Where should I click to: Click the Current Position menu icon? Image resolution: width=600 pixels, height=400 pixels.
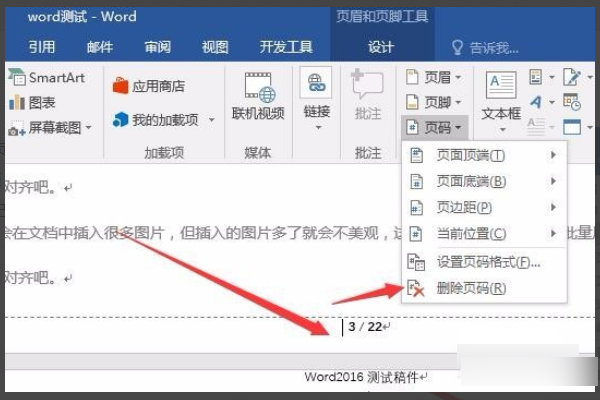pyautogui.click(x=416, y=233)
